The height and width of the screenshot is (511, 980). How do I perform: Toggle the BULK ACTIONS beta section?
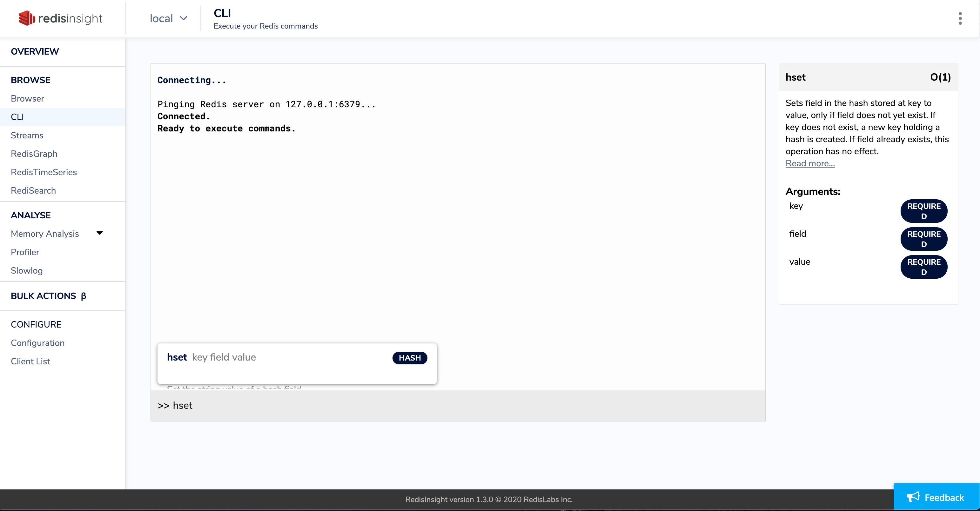coord(47,296)
